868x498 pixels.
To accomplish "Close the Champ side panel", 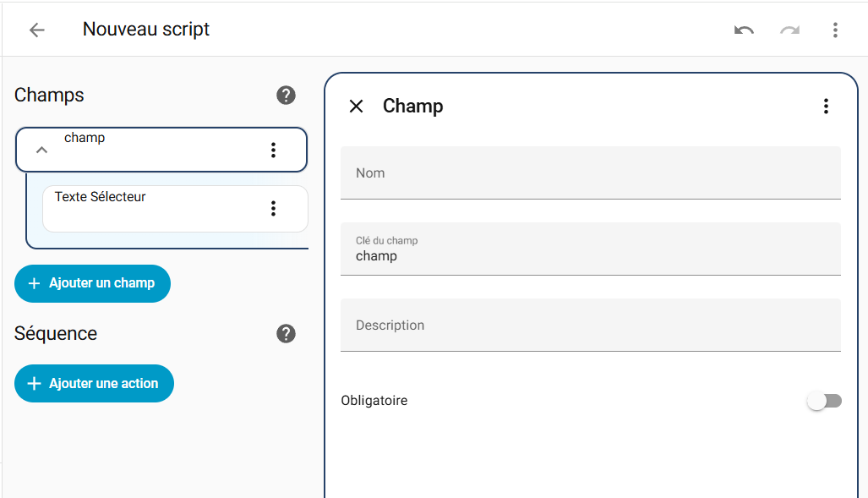I will click(x=357, y=106).
